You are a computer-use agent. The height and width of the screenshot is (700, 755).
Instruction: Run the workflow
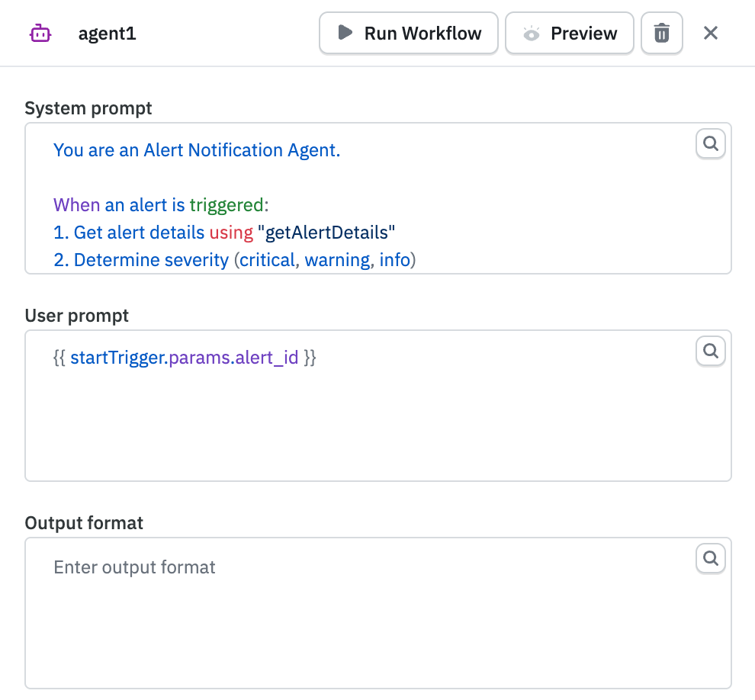click(x=408, y=33)
